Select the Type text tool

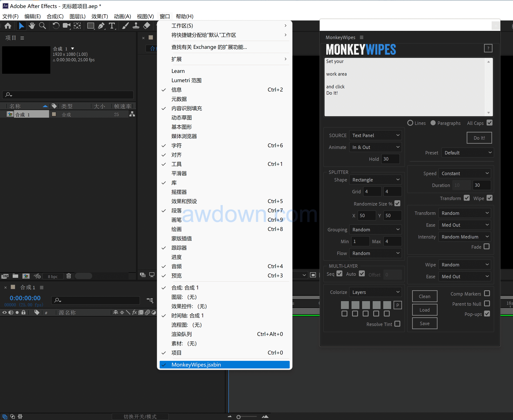(112, 26)
